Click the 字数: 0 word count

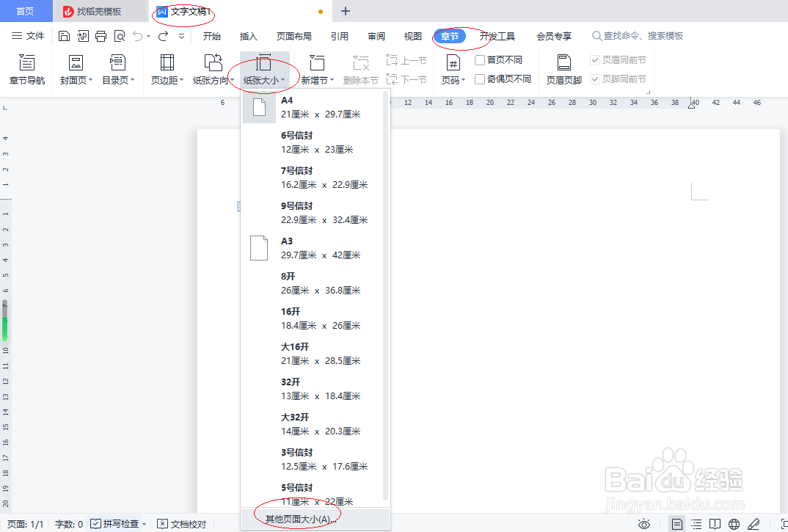tap(69, 524)
